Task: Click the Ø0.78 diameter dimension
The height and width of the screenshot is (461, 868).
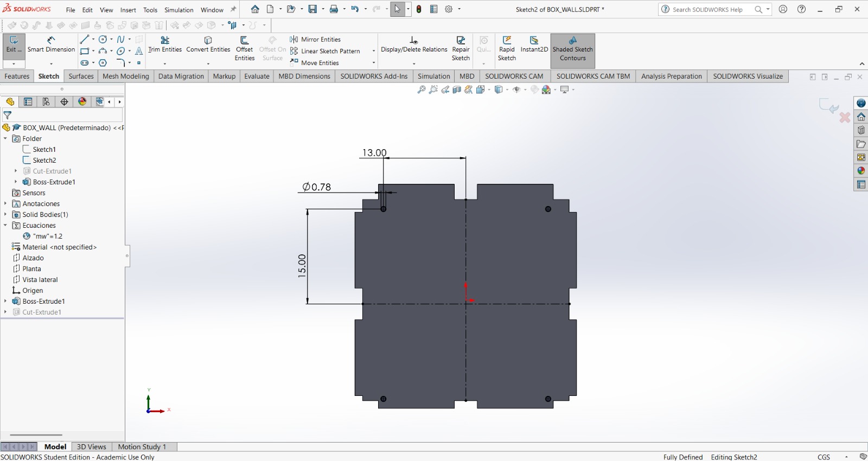Action: [x=316, y=187]
